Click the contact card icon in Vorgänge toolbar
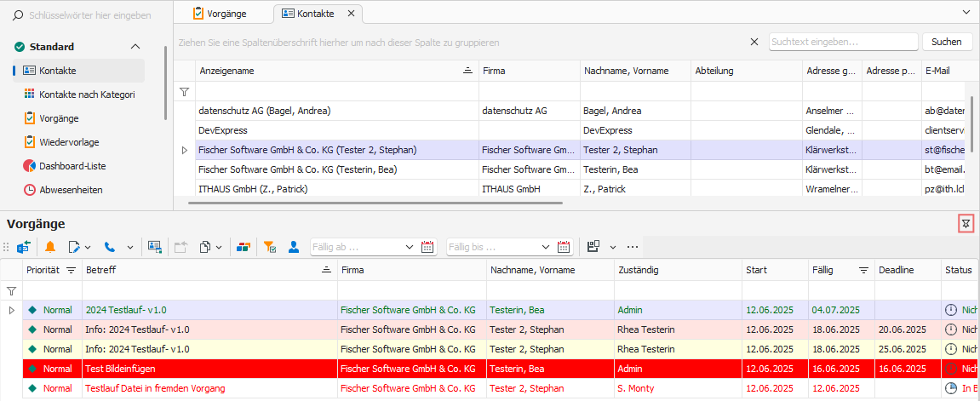This screenshot has height=401, width=980. point(154,247)
